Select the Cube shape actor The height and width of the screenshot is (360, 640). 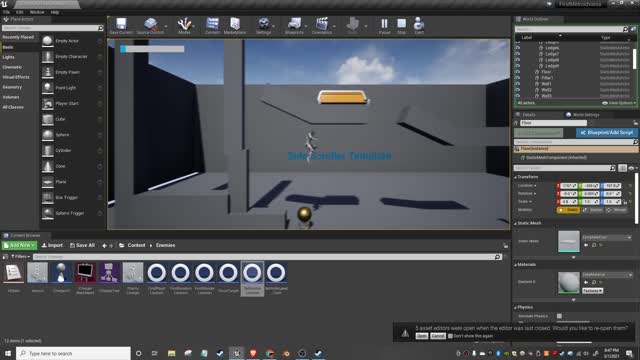click(72, 119)
